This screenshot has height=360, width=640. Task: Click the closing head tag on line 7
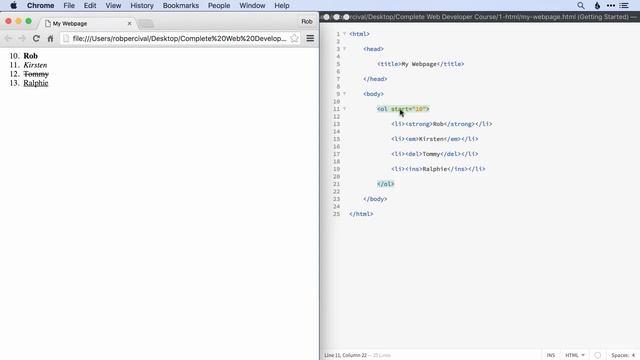[375, 79]
